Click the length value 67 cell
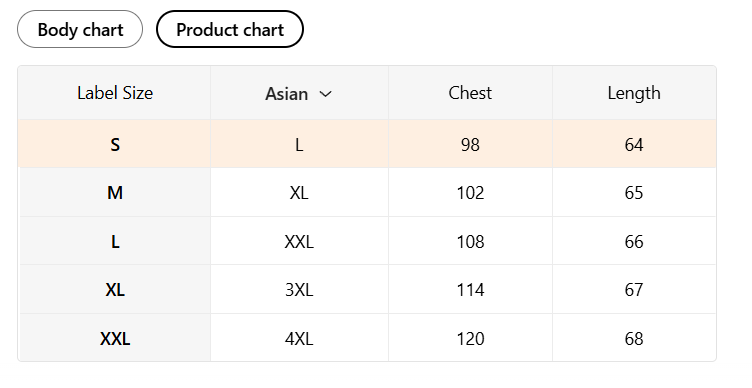This screenshot has height=388, width=752. click(634, 290)
